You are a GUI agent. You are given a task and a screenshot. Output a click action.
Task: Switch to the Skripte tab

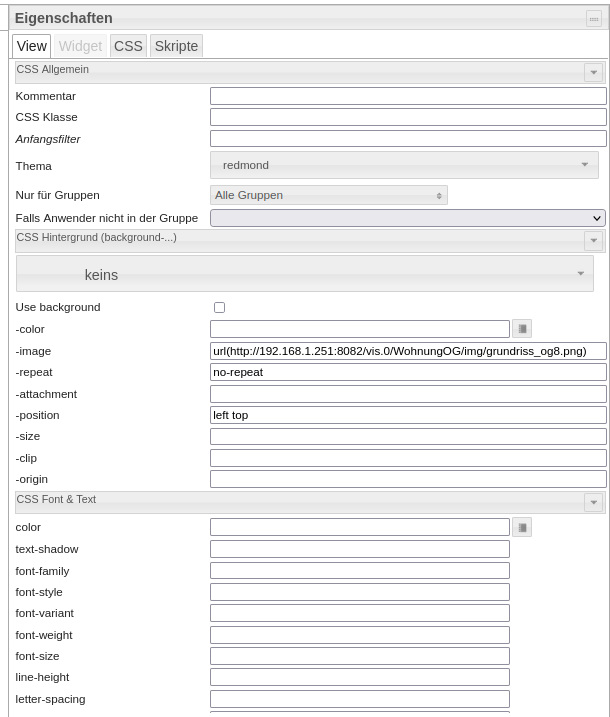176,46
